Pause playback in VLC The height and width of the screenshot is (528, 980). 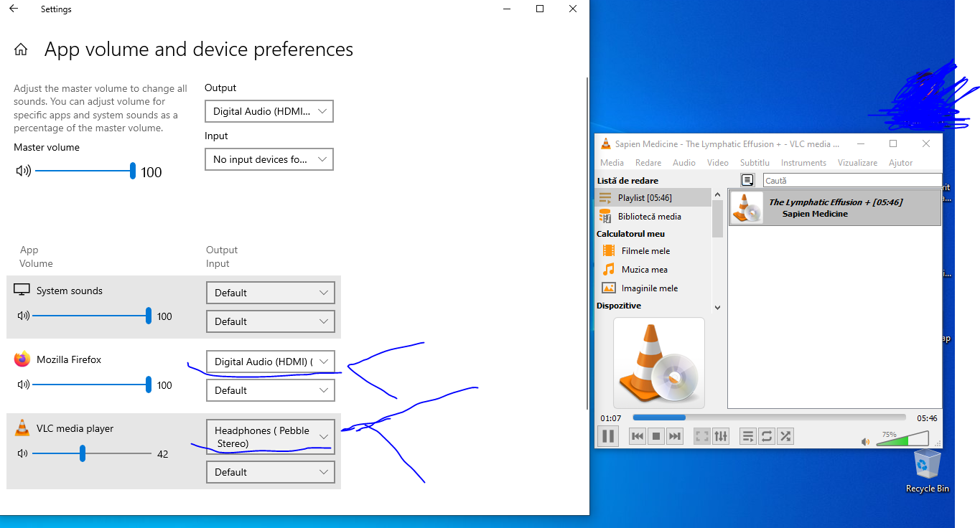(x=608, y=435)
